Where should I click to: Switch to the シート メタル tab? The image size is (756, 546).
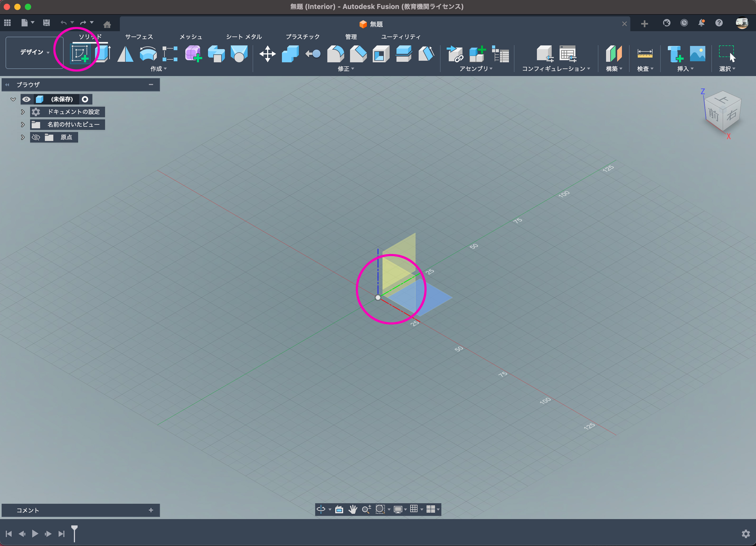point(244,37)
